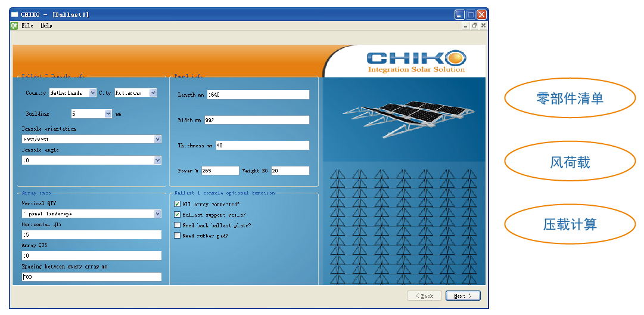Viewport: 644px width, 315px height.
Task: Enable the Need rubber pad checkbox
Action: point(177,236)
